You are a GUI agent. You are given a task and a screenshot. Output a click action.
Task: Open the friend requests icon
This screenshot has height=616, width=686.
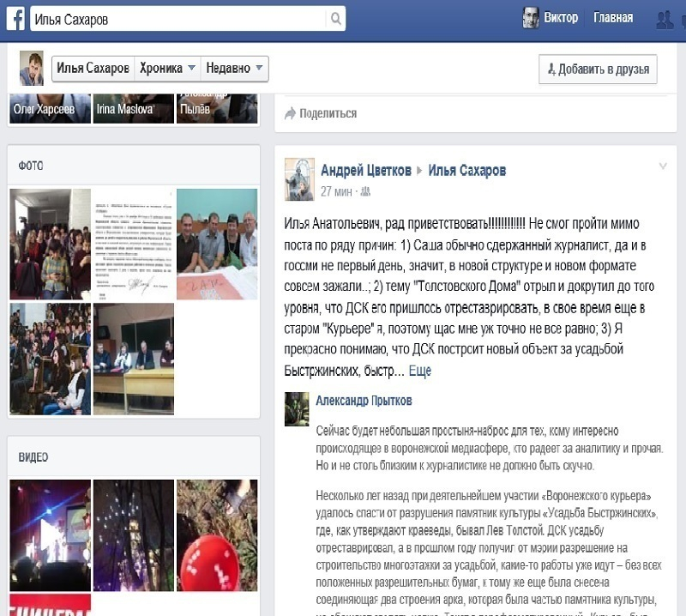(x=665, y=19)
